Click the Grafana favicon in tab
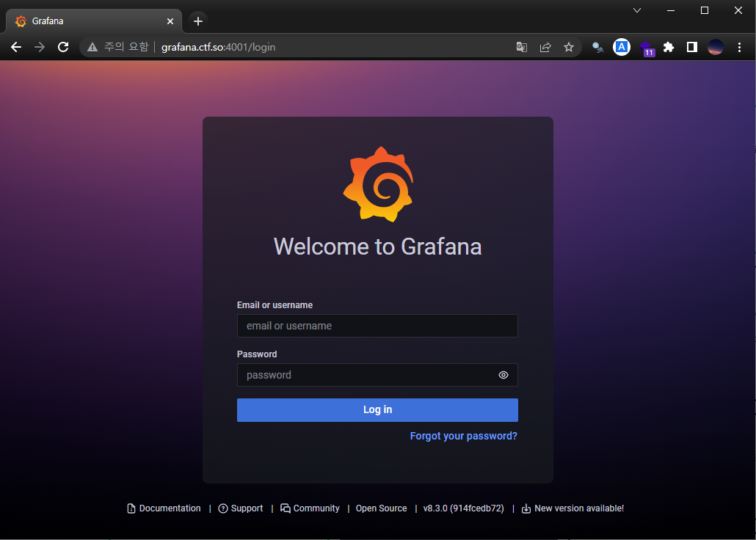Screen dimensions: 756x540 21,21
